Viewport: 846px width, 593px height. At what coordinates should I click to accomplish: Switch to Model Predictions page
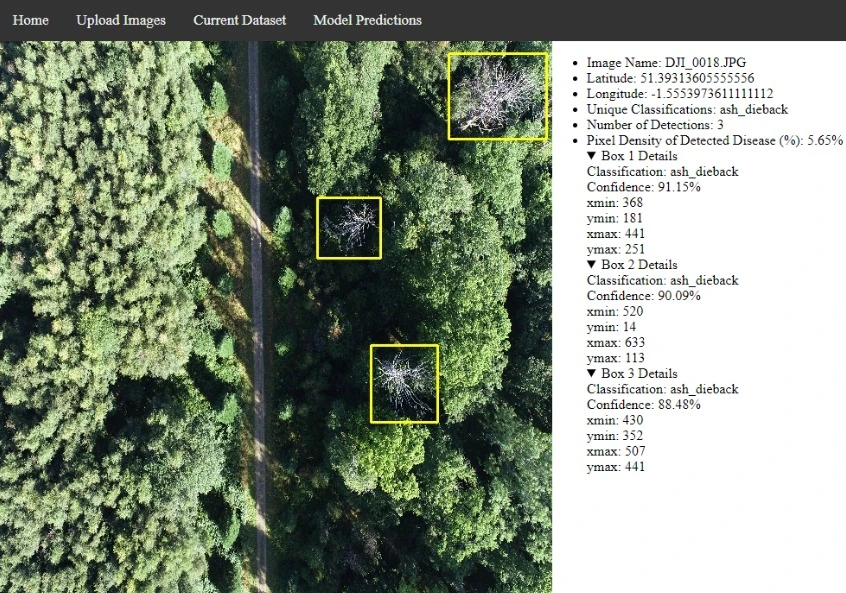point(367,20)
